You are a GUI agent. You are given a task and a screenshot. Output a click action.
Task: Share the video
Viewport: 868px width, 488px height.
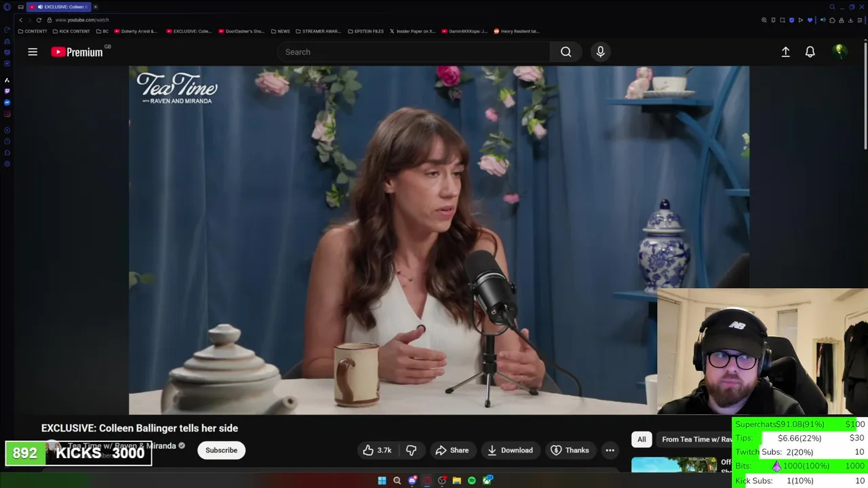452,450
